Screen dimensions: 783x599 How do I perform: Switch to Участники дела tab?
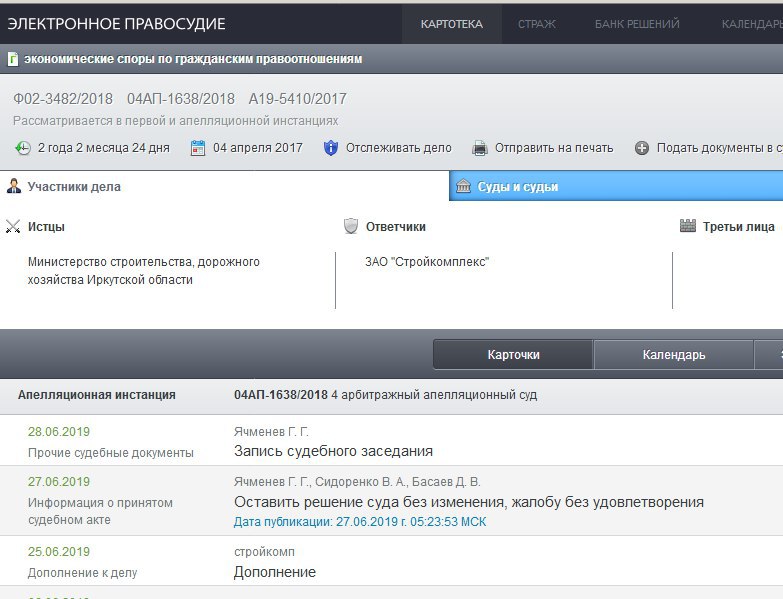tap(225, 186)
